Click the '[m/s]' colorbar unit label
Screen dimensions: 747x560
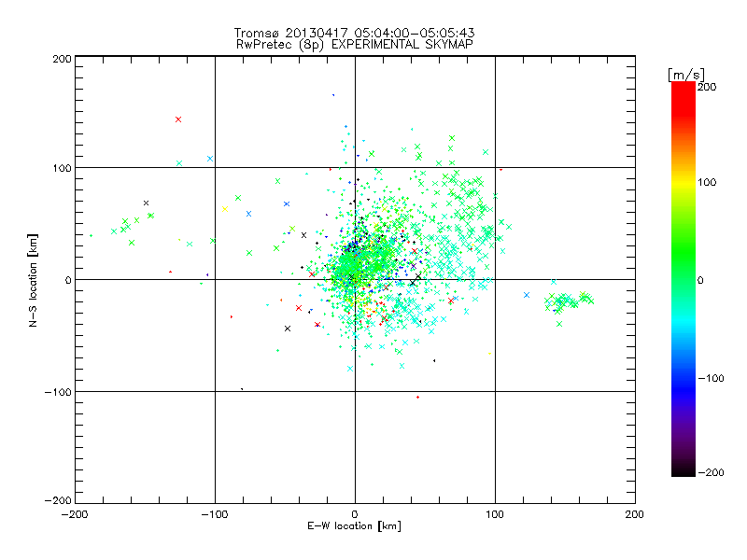tap(685, 75)
